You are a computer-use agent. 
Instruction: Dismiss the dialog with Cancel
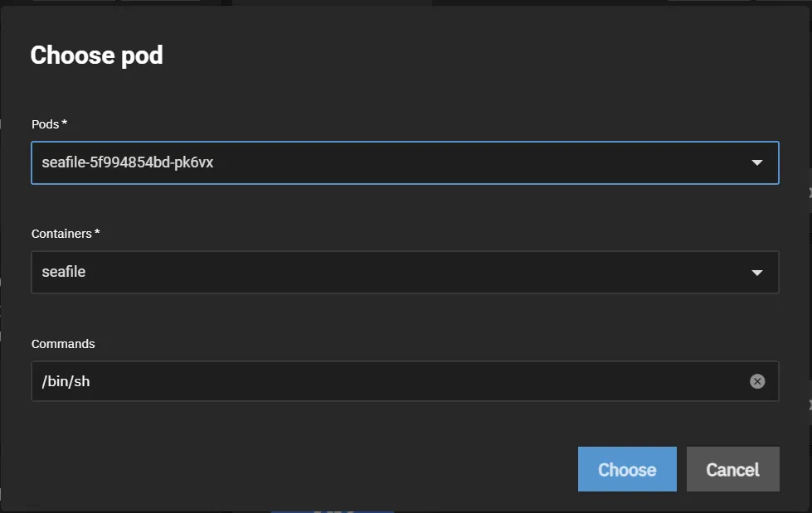tap(732, 470)
